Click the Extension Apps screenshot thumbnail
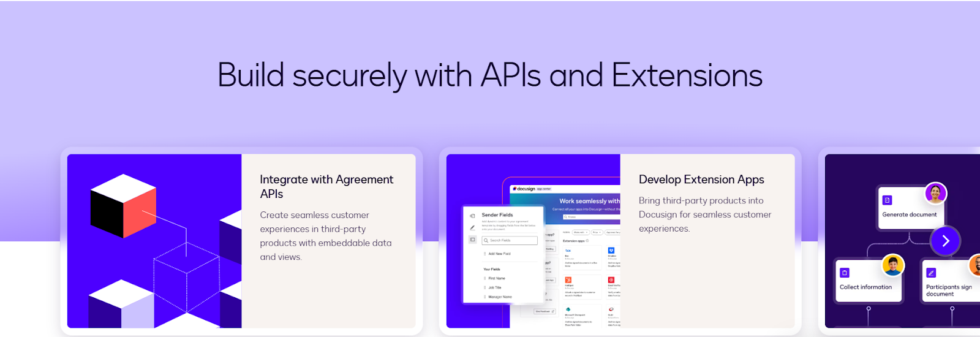The width and height of the screenshot is (980, 337). coord(533,241)
